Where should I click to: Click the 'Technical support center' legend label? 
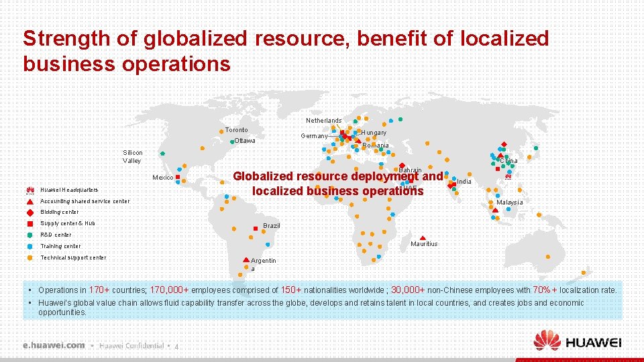73,257
